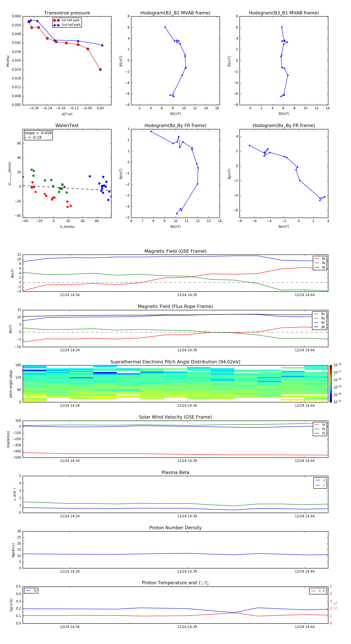The image size is (351, 644).
Task: Click the "B3(nT)" x-axis label
Action: 284,114
